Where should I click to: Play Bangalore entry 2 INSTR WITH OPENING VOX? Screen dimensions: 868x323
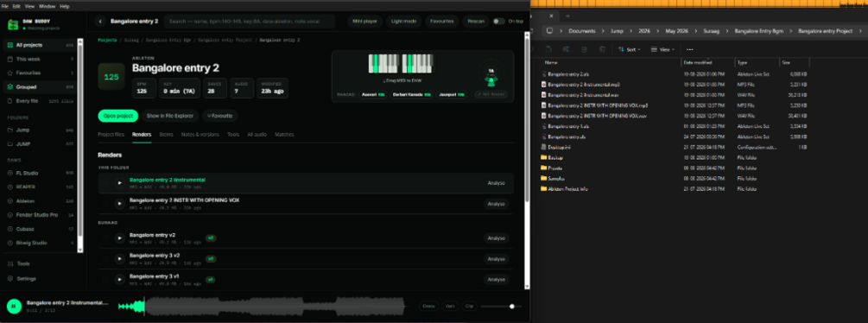pos(119,204)
